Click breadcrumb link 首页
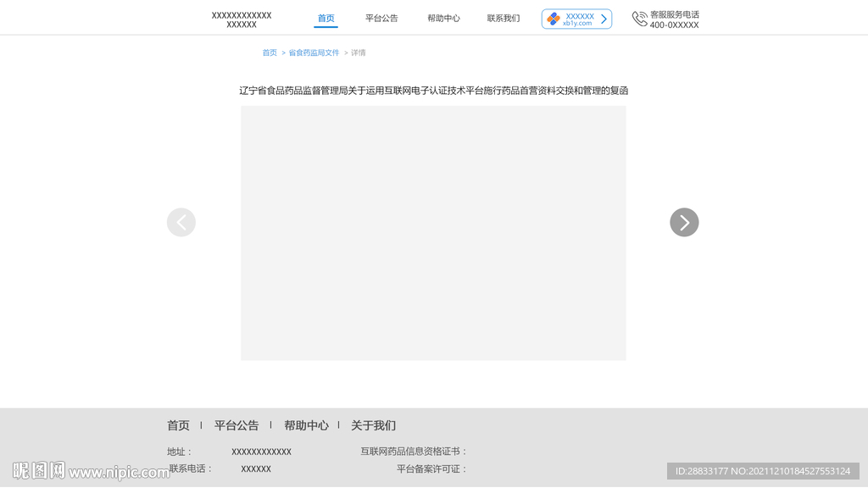This screenshot has width=868, height=488. point(270,53)
